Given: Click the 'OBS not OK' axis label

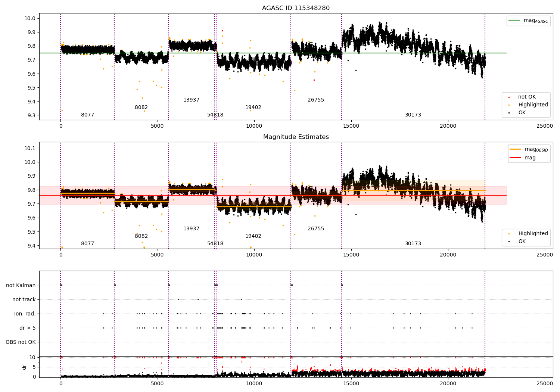Looking at the screenshot, I should pos(21,342).
